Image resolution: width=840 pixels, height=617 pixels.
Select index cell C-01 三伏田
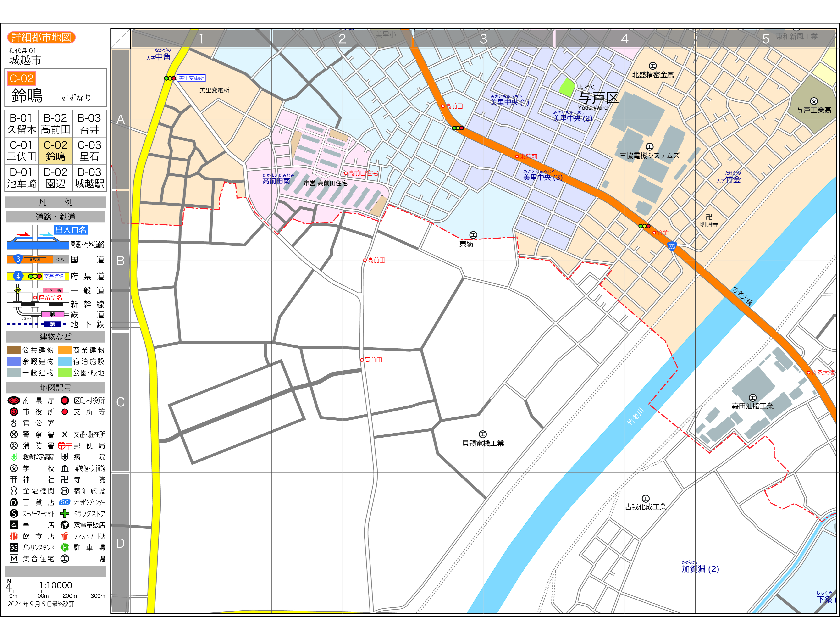tap(21, 150)
